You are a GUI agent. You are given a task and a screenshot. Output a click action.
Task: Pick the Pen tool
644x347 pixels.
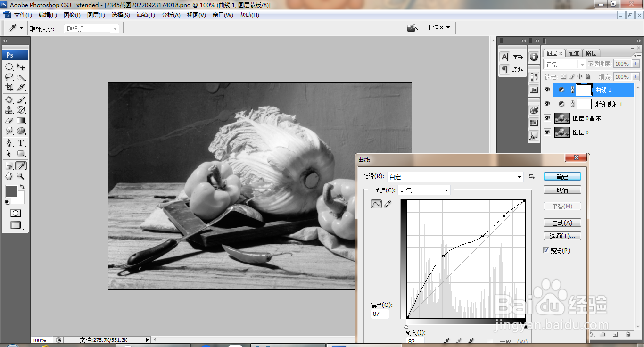click(9, 143)
